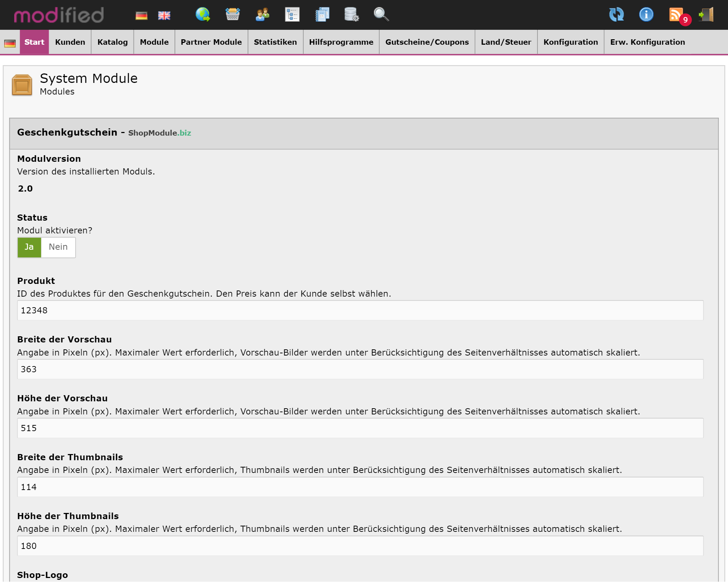Viewport: 728px width, 582px height.
Task: Open the Statistiken menu
Action: [x=275, y=42]
